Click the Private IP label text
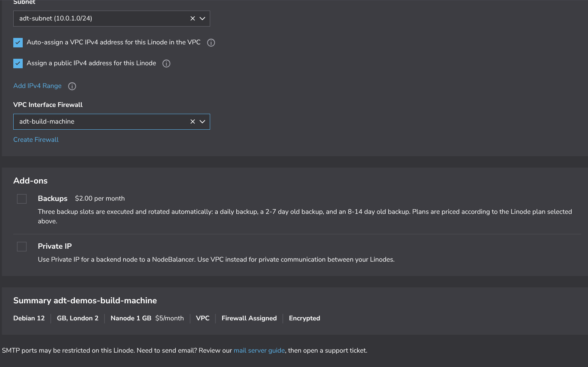588x367 pixels. [55, 246]
